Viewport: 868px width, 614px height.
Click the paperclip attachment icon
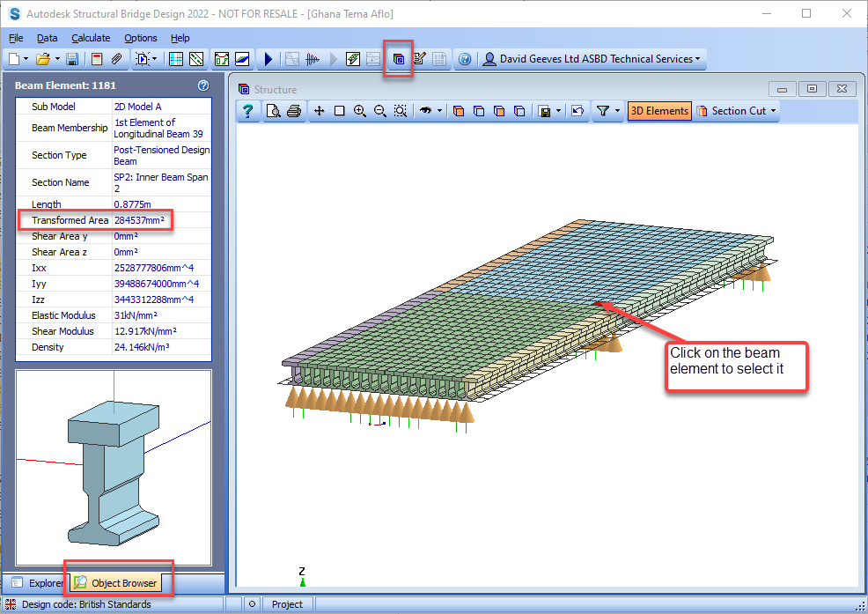click(x=116, y=59)
